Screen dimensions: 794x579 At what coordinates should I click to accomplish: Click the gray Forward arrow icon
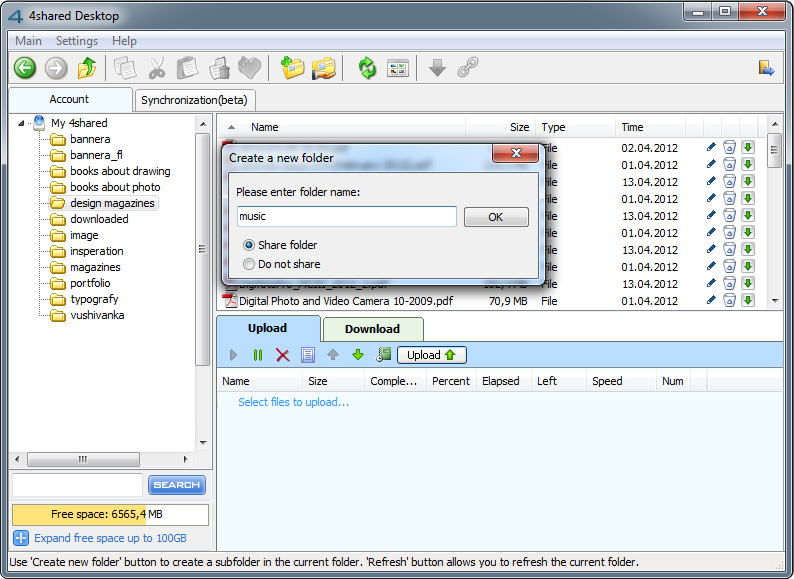point(56,68)
